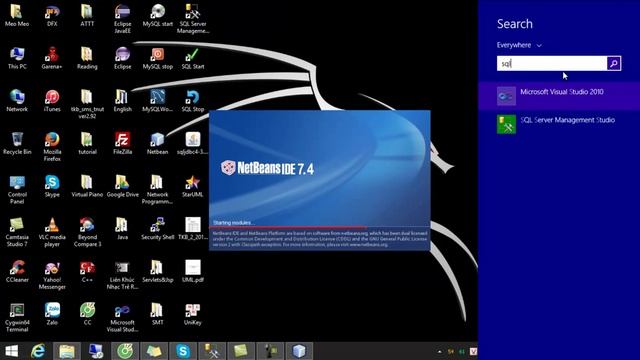
Task: Open Control Panel shortcut
Action: point(17,189)
